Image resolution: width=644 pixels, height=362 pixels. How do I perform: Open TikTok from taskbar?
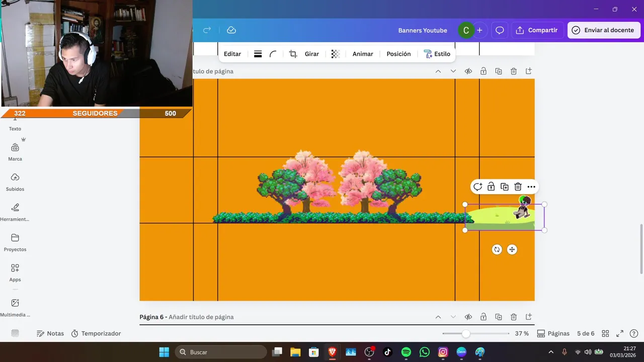coord(387,352)
